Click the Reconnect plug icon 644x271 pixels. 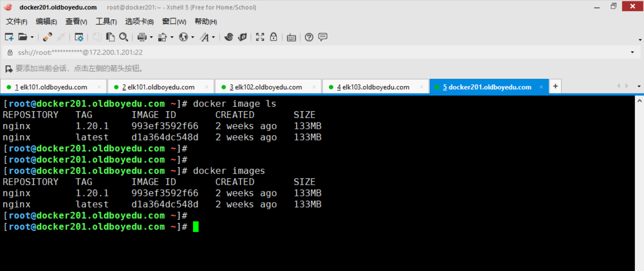coord(47,37)
